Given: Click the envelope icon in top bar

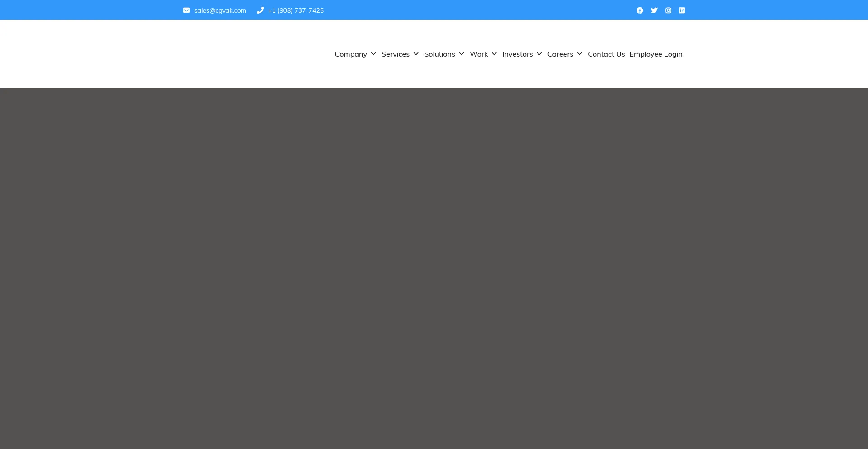Looking at the screenshot, I should pyautogui.click(x=186, y=10).
